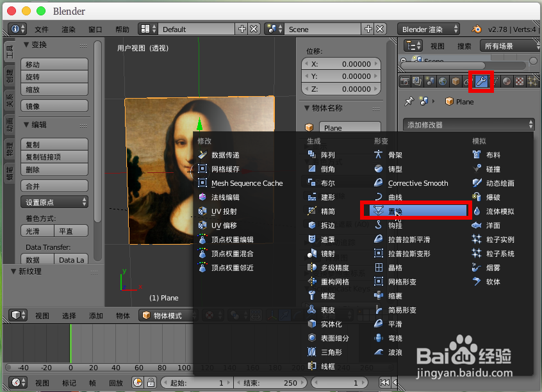Choose the 镜射 mirror modifier

click(322, 254)
